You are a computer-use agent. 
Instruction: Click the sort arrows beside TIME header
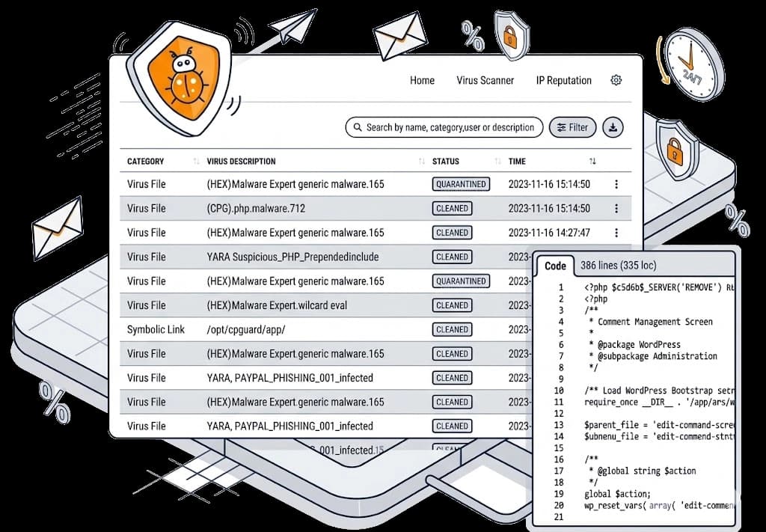coord(592,161)
